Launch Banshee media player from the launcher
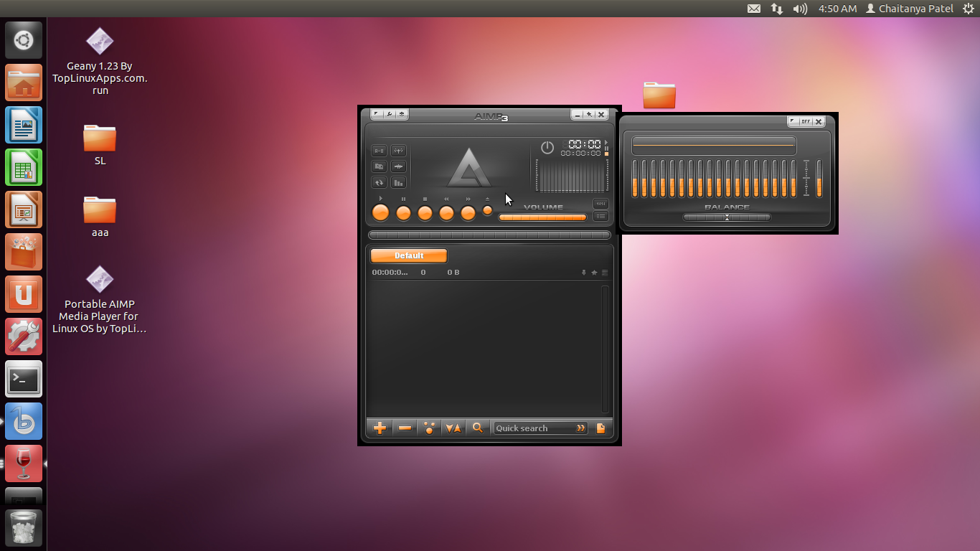The image size is (980, 551). [x=24, y=421]
